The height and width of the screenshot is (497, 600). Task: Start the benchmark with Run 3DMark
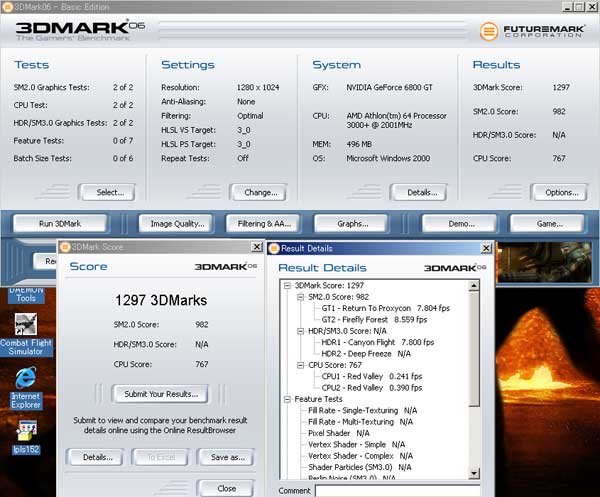[x=60, y=223]
